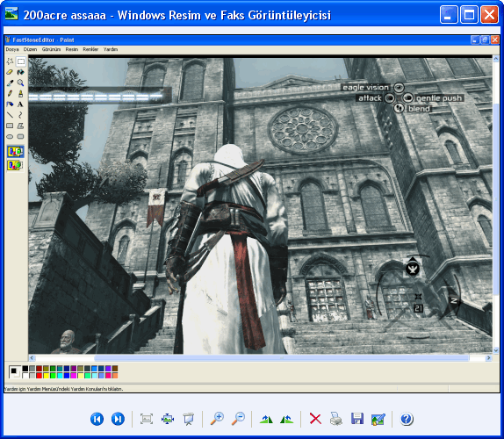The height and width of the screenshot is (439, 504).
Task: Pick the cyan color swatch in palette
Action: coord(60,376)
